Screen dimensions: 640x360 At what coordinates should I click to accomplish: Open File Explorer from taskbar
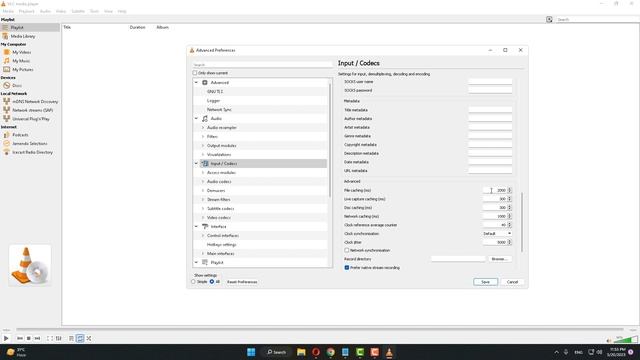tap(301, 352)
